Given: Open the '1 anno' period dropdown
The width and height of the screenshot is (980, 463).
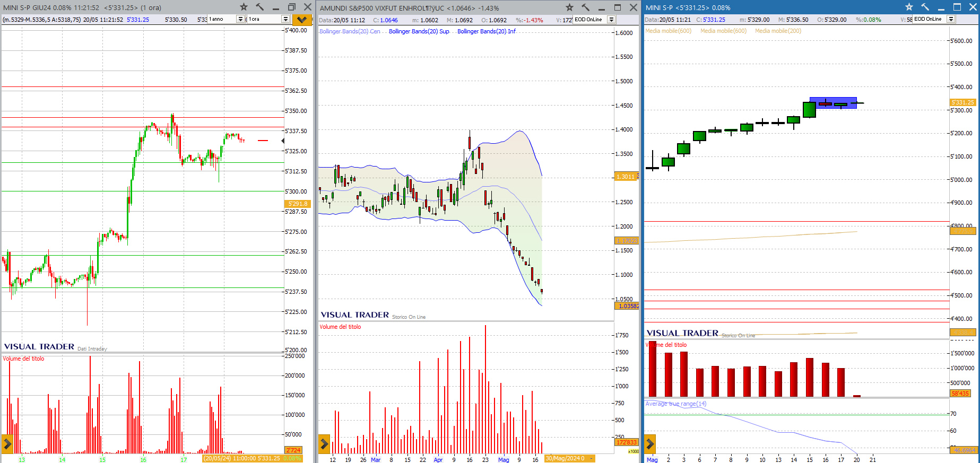Looking at the screenshot, I should [x=240, y=19].
